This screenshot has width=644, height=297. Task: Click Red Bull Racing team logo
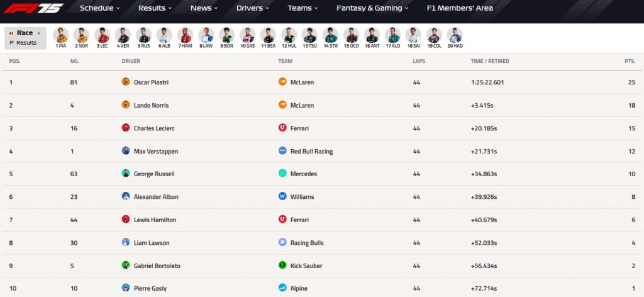click(282, 151)
